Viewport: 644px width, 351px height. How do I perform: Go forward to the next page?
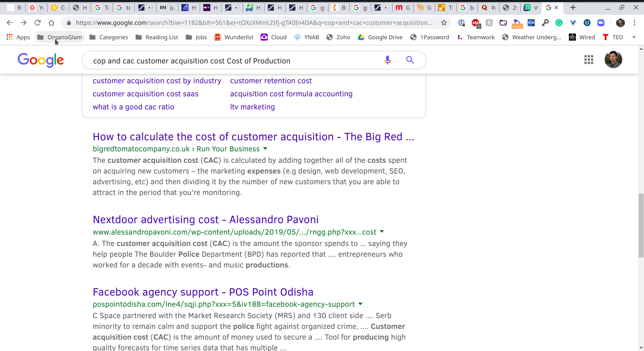pyautogui.click(x=23, y=22)
